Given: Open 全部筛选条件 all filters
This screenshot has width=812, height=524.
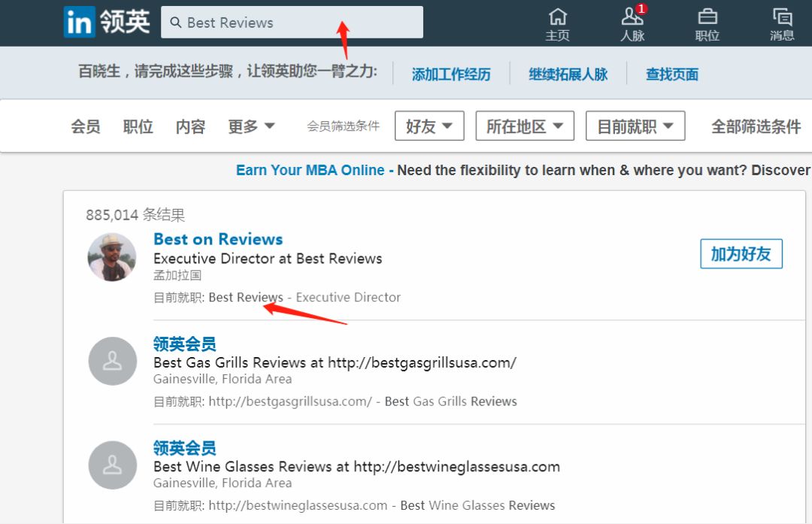Looking at the screenshot, I should coord(756,126).
